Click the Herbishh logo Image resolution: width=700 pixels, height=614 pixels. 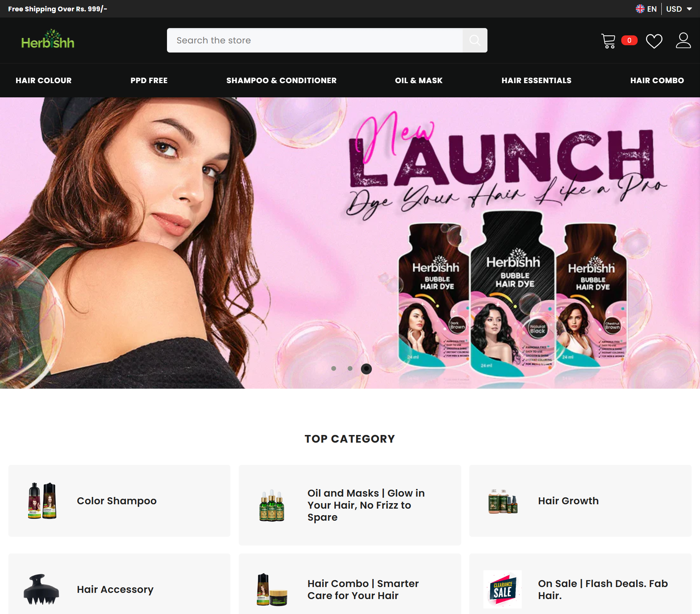[47, 40]
